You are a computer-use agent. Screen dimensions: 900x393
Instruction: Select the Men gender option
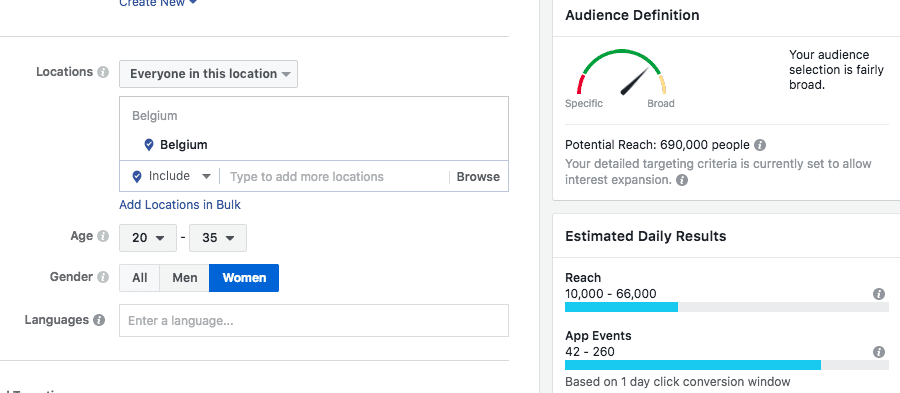point(185,278)
